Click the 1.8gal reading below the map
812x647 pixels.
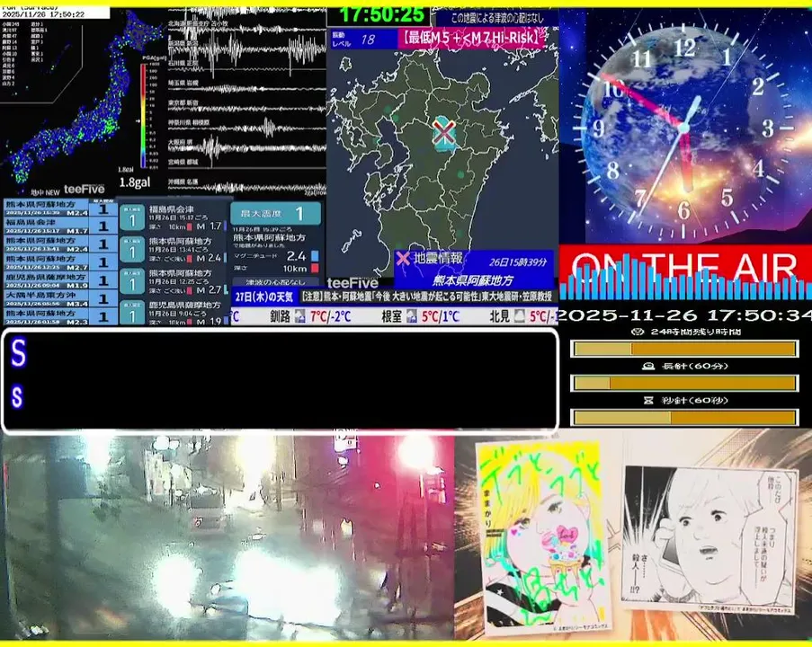135,182
